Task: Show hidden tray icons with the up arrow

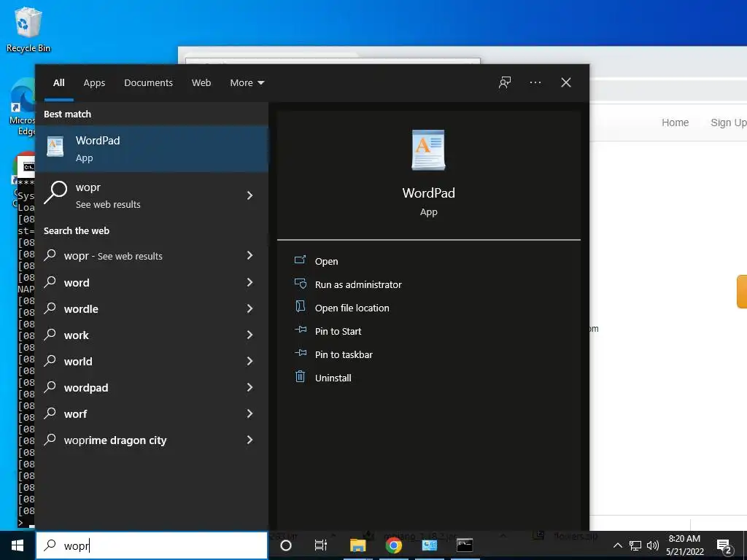Action: click(617, 545)
